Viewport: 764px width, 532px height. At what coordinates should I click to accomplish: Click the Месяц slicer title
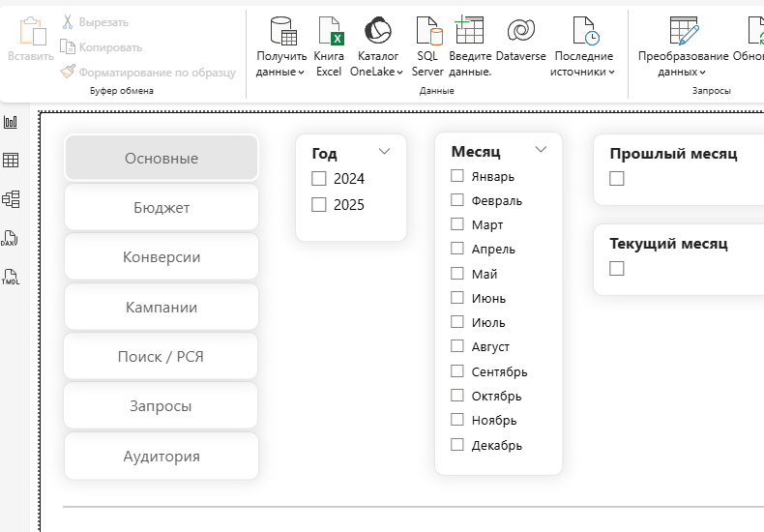tap(476, 152)
